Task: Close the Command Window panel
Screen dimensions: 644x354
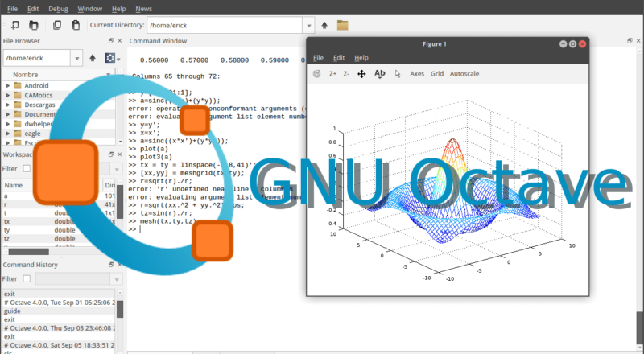Action: click(x=638, y=41)
